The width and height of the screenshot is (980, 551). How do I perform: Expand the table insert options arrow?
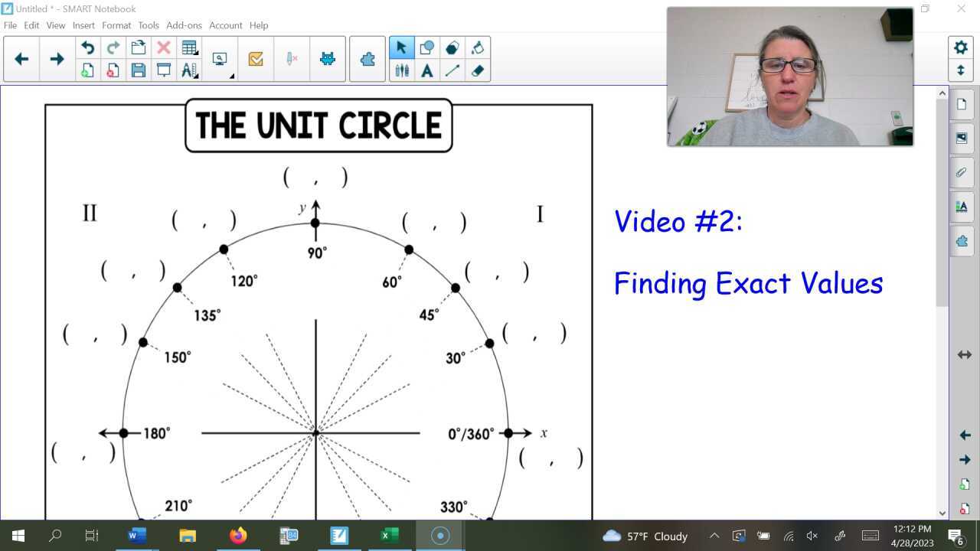click(196, 54)
